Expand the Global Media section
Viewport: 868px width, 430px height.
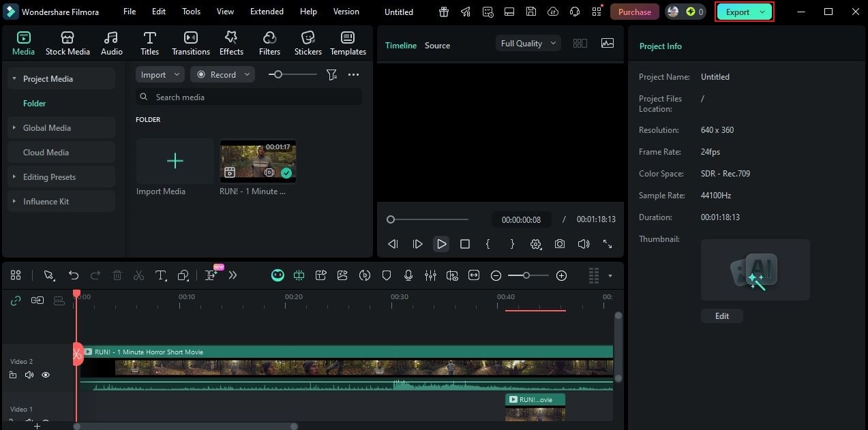(14, 128)
